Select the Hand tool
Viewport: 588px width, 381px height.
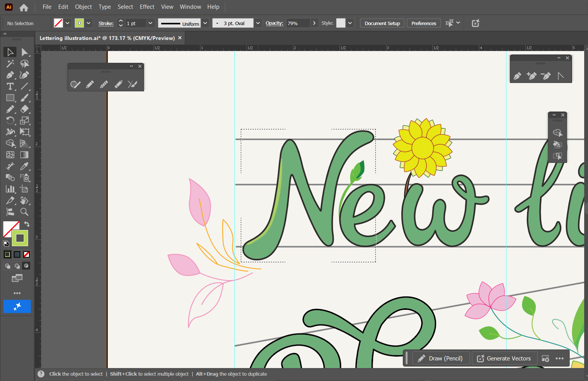coord(25,200)
